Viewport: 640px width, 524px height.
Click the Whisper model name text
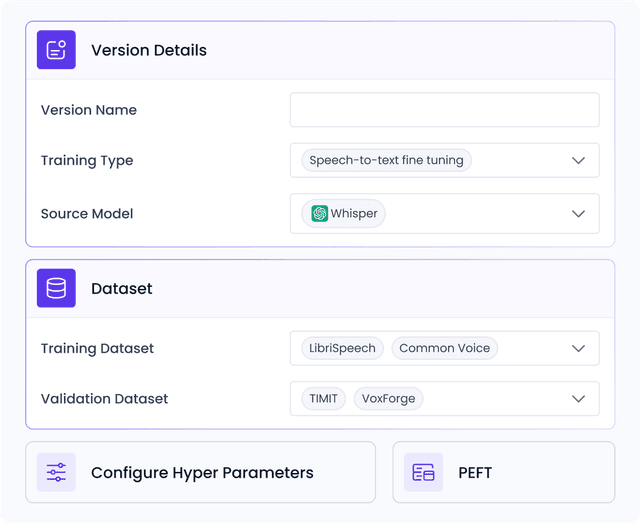click(354, 213)
